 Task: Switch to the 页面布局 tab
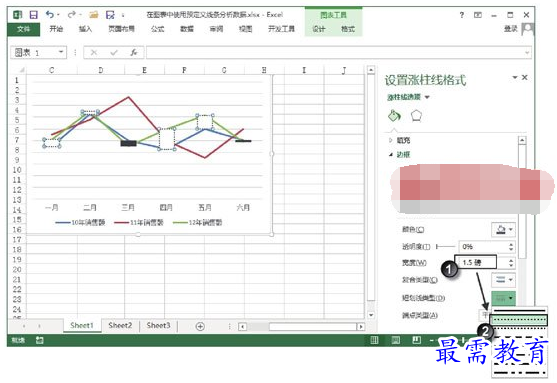pyautogui.click(x=121, y=29)
